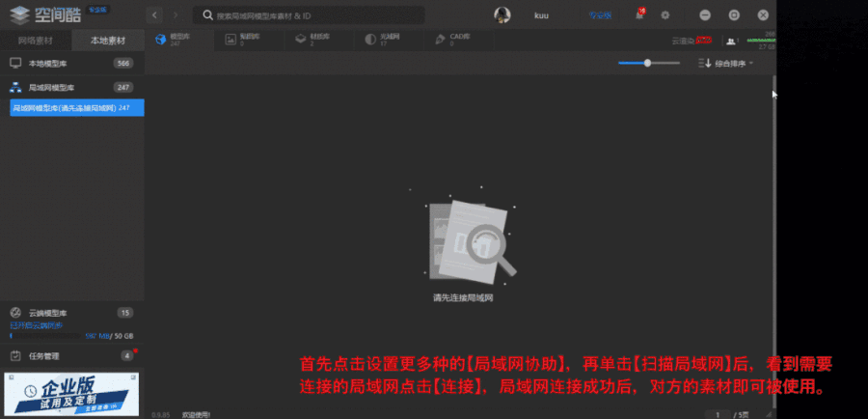This screenshot has height=419, width=868.
Task: Click the 247 badge beside 局域网模型库
Action: [122, 87]
